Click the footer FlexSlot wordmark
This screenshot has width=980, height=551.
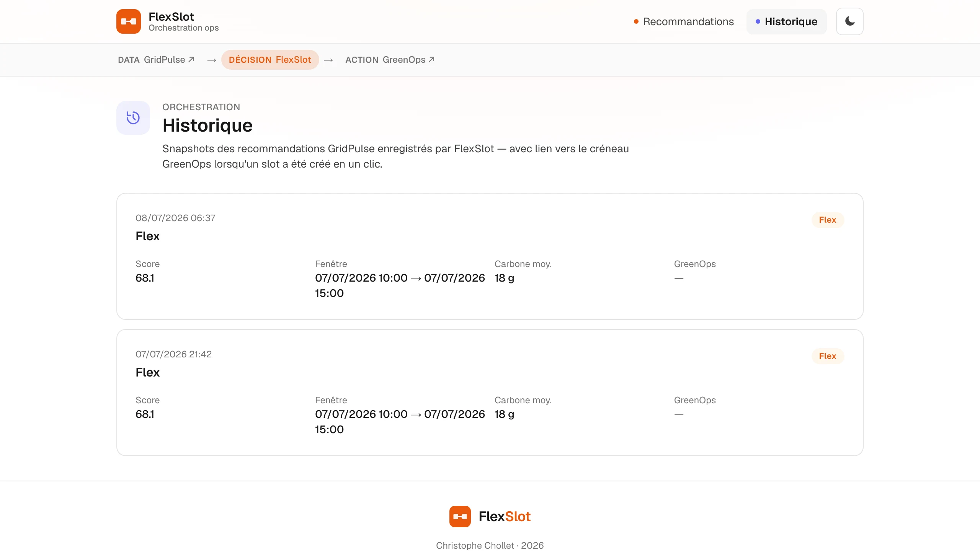505,517
